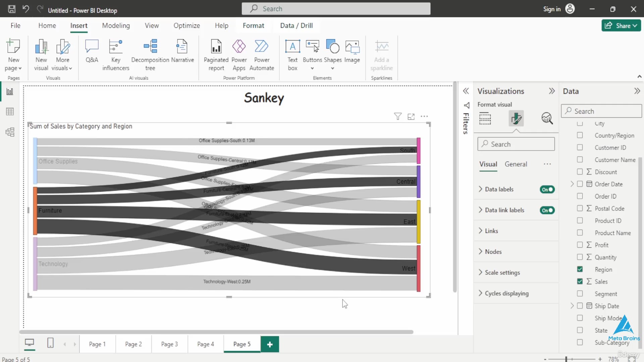Open More options ellipsis on the visual
The height and width of the screenshot is (362, 644).
pyautogui.click(x=424, y=116)
